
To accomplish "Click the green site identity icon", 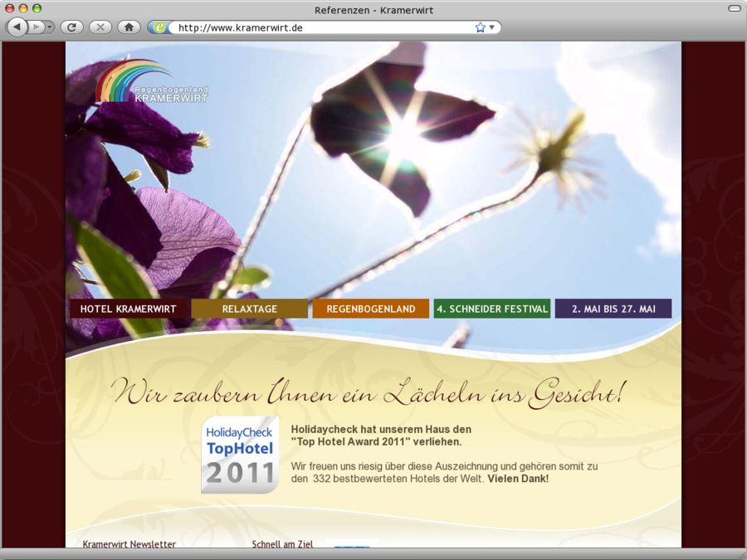I will coord(159,27).
